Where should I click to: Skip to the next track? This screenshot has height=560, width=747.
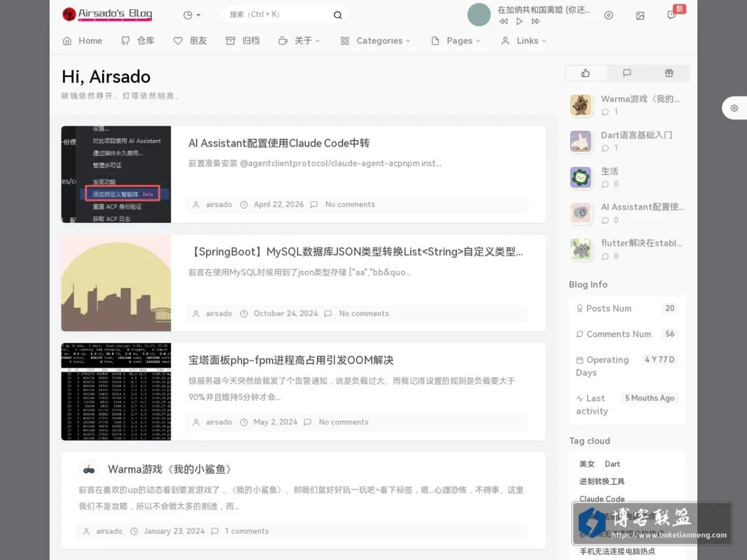point(535,21)
